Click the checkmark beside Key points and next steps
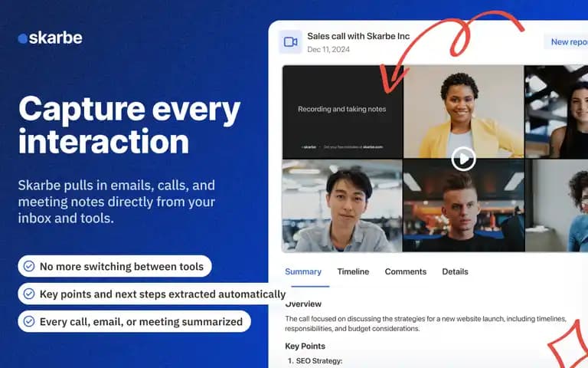Screen dimensions: 588x368 point(29,294)
